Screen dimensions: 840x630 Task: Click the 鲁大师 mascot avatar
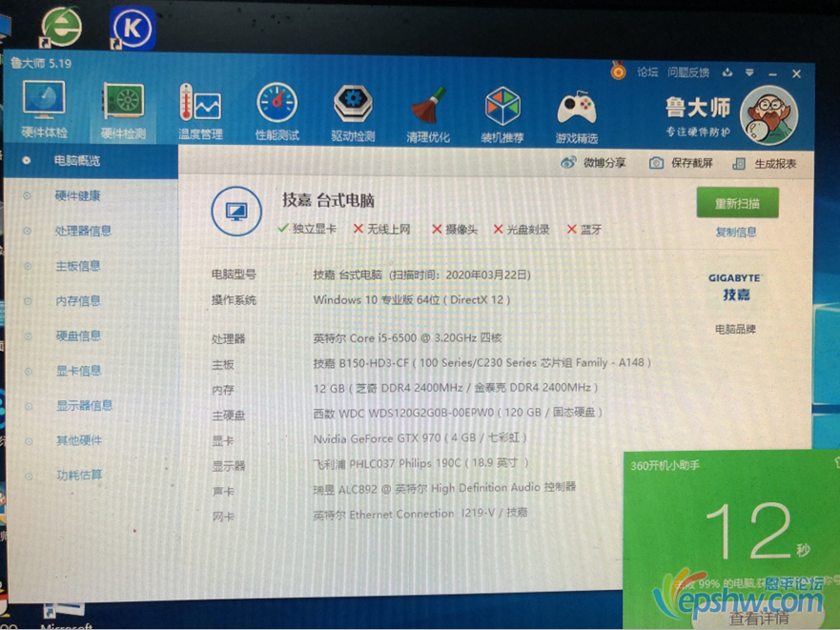coord(768,115)
